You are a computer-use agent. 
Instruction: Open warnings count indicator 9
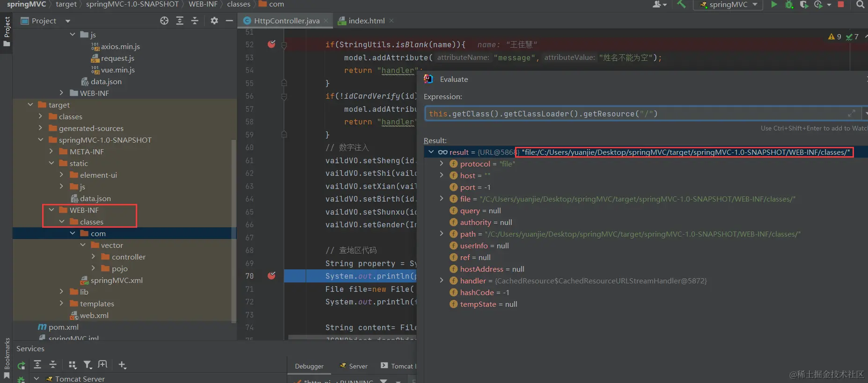[835, 36]
